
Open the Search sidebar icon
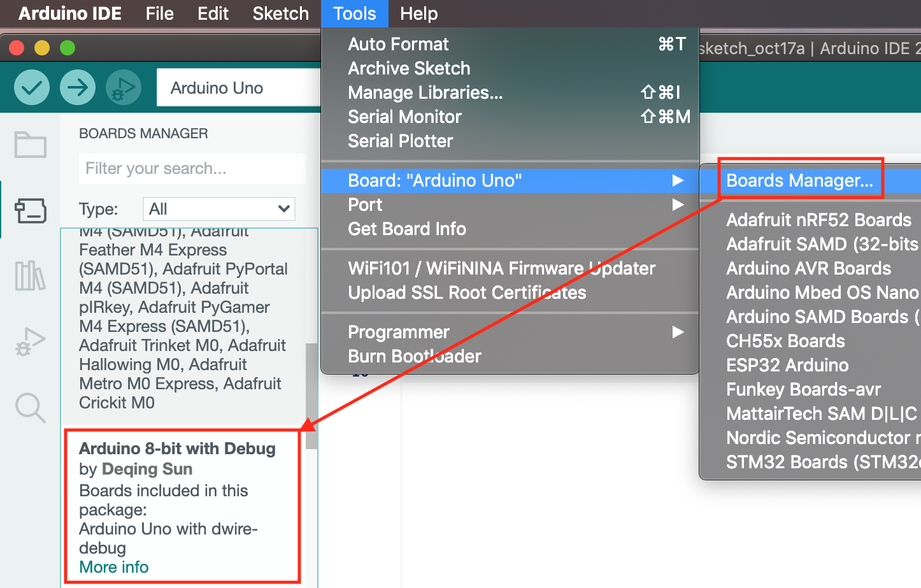coord(31,408)
